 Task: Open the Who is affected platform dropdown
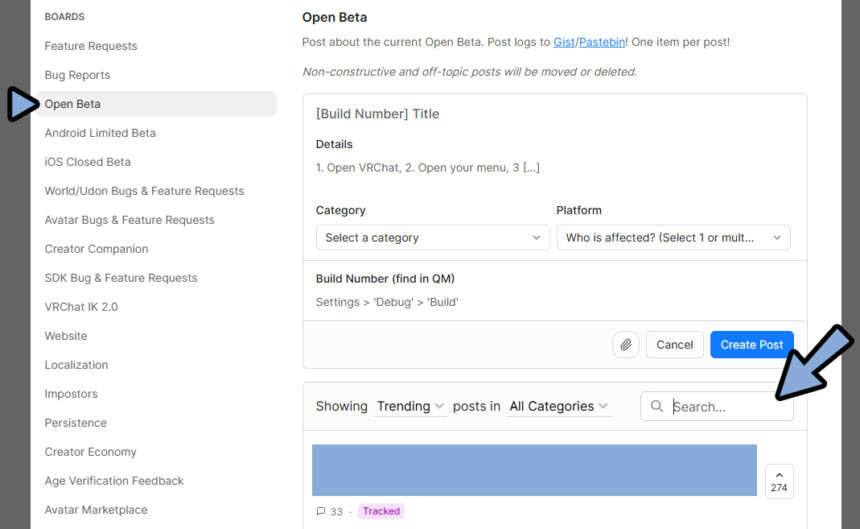(673, 237)
